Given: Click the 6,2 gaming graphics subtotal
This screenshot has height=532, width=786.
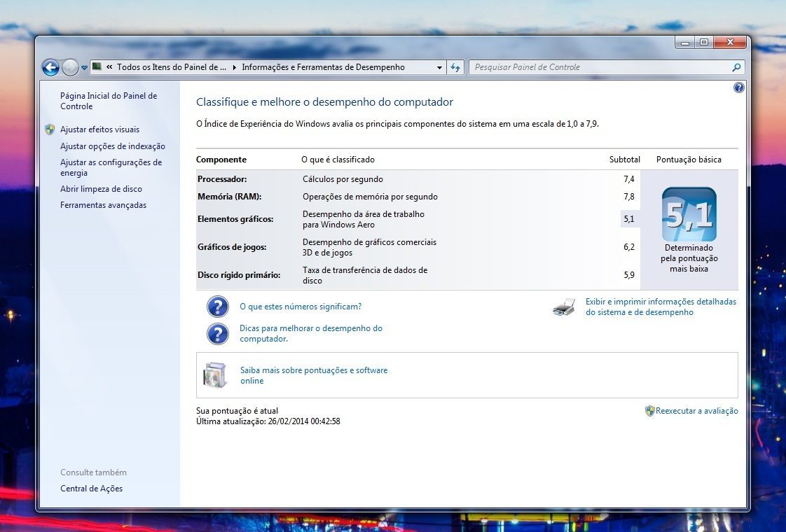Looking at the screenshot, I should 629,247.
